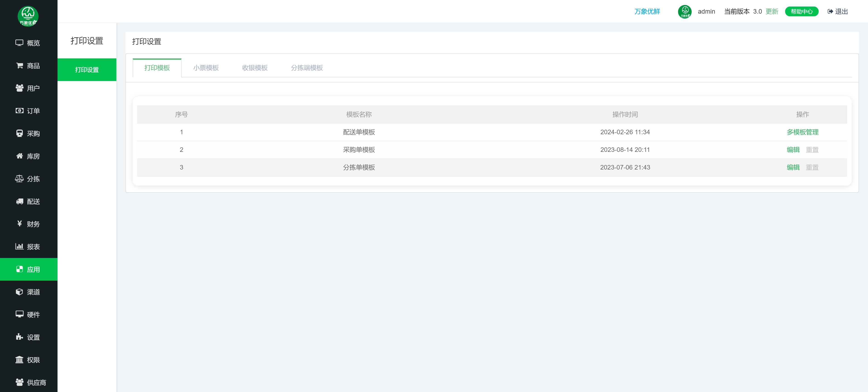Reset the 分拣单模板 row
Viewport: 868px width, 392px height.
[812, 167]
